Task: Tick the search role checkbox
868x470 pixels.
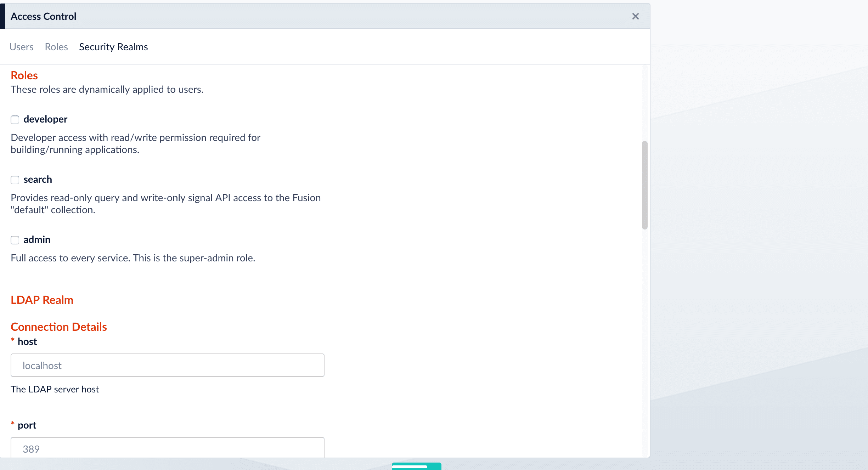Action: click(15, 180)
